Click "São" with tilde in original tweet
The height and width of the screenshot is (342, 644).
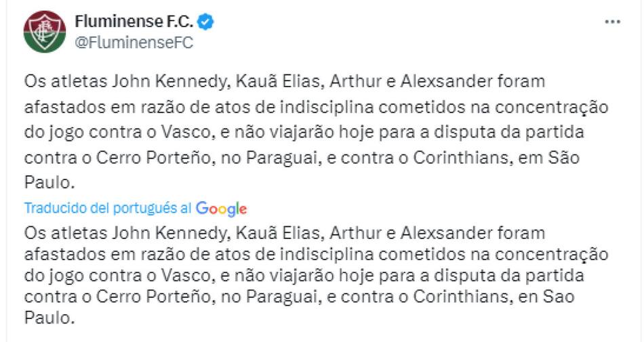pos(565,158)
